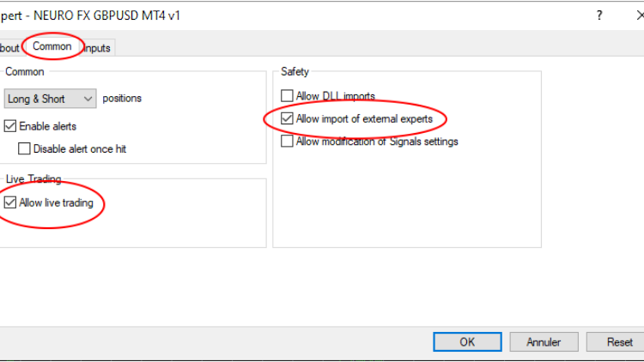Viewport: 644px width, 362px height.
Task: Click the Common group box heading
Action: coord(25,72)
